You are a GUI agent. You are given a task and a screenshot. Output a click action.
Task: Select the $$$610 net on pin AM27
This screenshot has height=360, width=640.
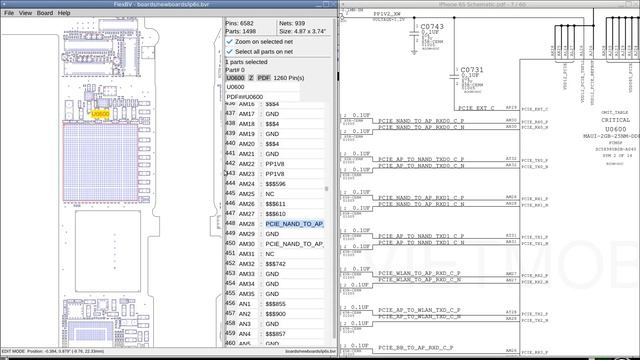pos(276,214)
